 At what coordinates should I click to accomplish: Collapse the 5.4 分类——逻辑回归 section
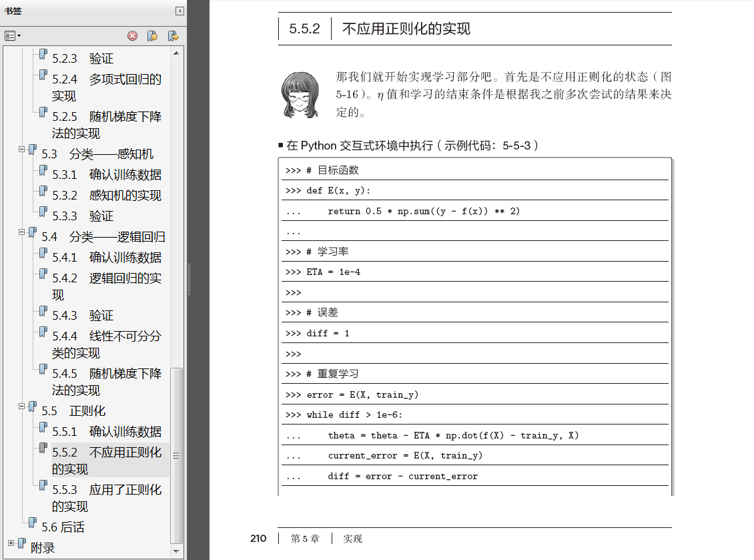[x=21, y=232]
